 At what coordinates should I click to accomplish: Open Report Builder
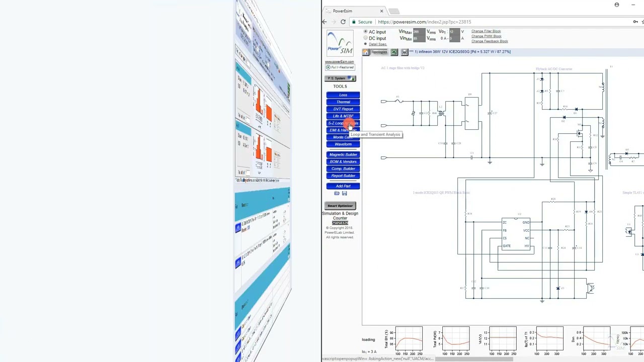(x=343, y=176)
